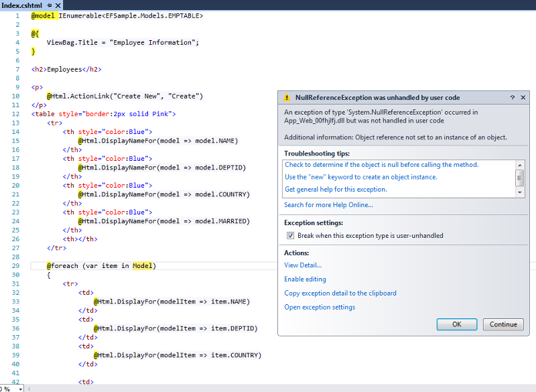This screenshot has height=392, width=536.
Task: Dismiss the exception dialog with its X icon
Action: [x=523, y=97]
